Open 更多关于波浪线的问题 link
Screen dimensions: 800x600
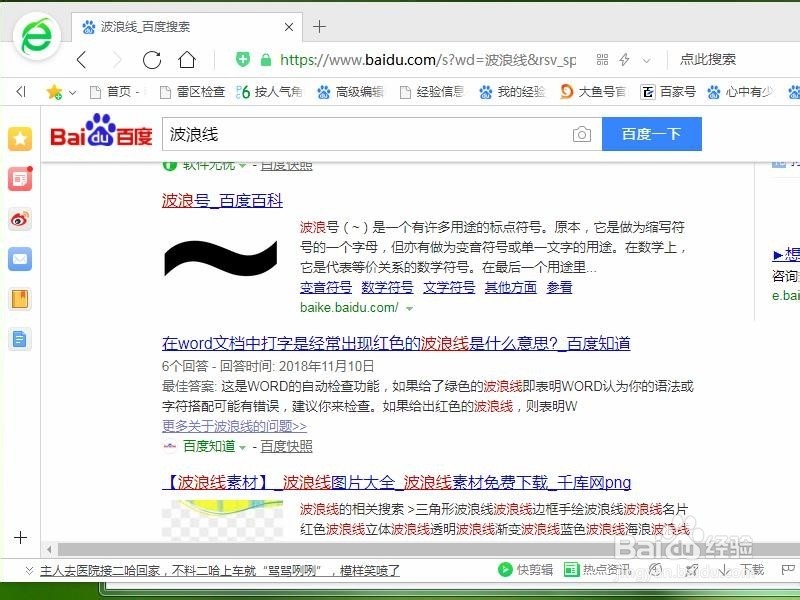(x=234, y=426)
